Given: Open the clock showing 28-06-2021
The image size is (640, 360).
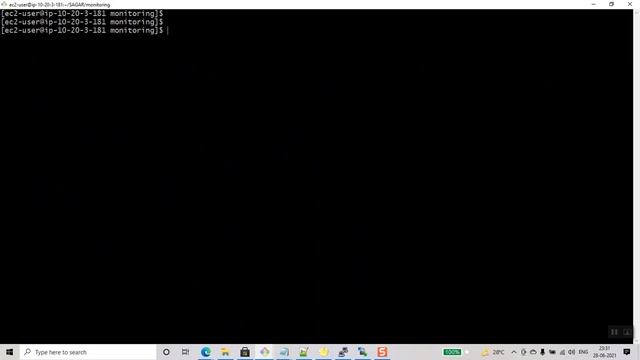Looking at the screenshot, I should (x=604, y=352).
